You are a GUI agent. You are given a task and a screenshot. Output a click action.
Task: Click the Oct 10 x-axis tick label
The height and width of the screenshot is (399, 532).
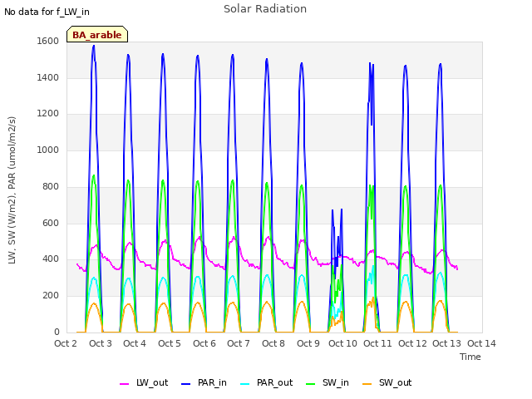click(342, 343)
